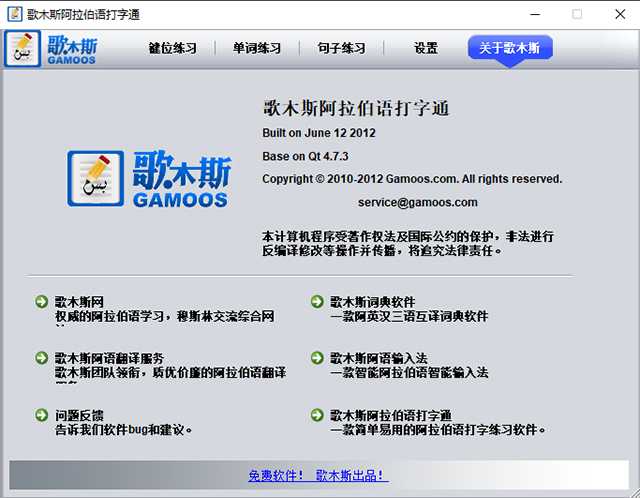This screenshot has height=498, width=640.
Task: Close the 歌木斯阿拉伯语打字通 window
Action: click(620, 14)
